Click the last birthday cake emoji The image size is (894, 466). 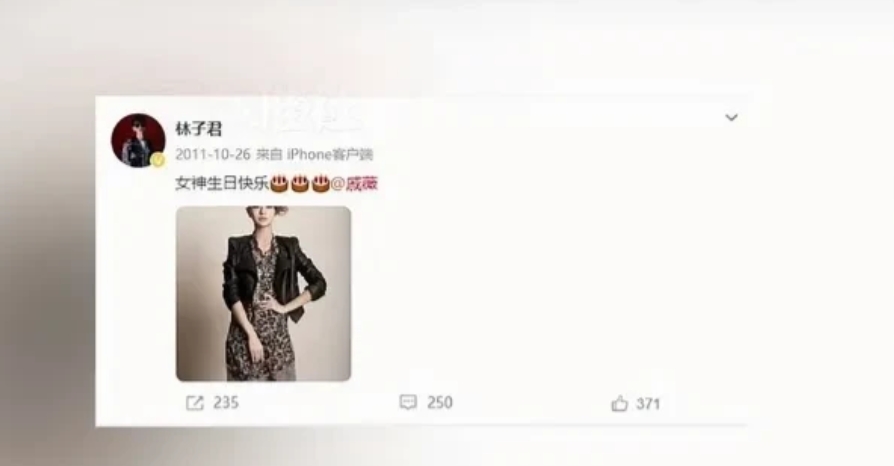[x=320, y=184]
